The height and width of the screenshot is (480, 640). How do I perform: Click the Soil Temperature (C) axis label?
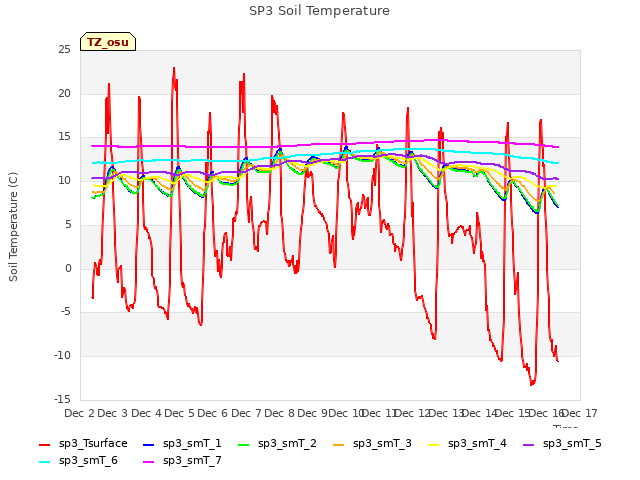[x=13, y=227]
